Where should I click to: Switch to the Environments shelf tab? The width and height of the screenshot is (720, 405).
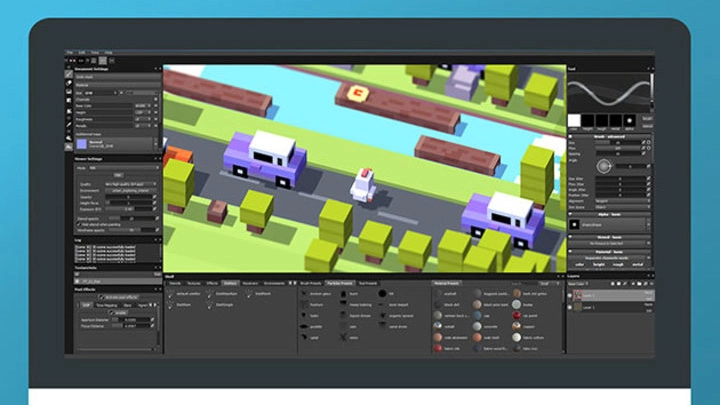tap(274, 283)
